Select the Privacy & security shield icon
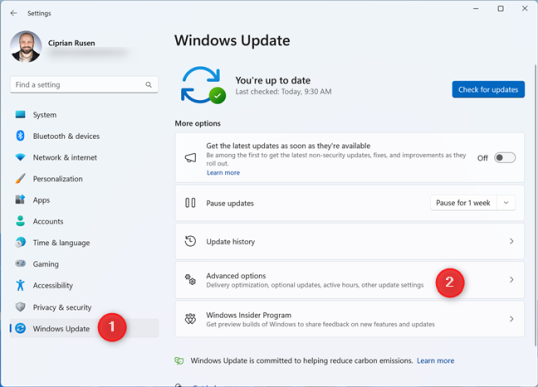This screenshot has height=387, width=538. click(x=20, y=307)
